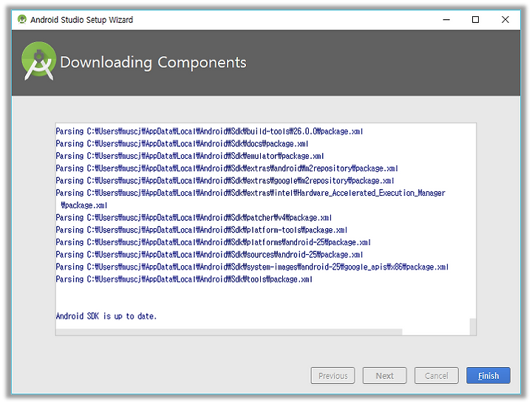The height and width of the screenshot is (404, 532).
Task: Close the Setup Wizard window
Action: click(505, 20)
